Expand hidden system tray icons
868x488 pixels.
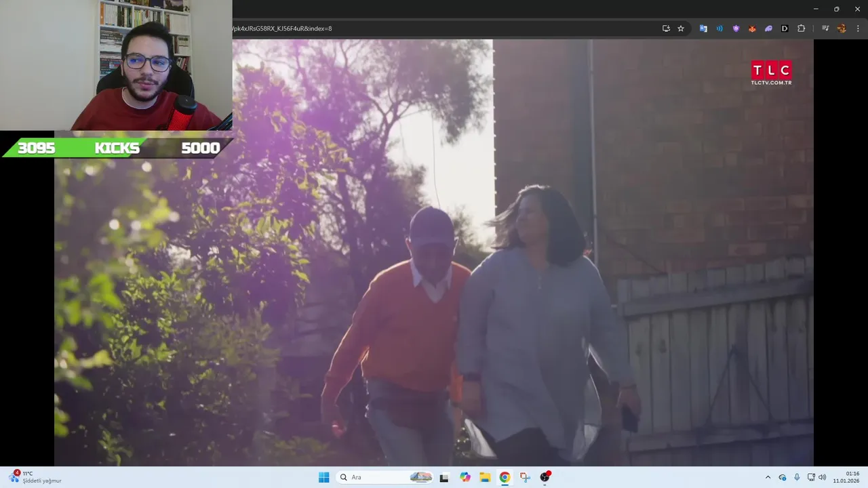[x=768, y=477]
